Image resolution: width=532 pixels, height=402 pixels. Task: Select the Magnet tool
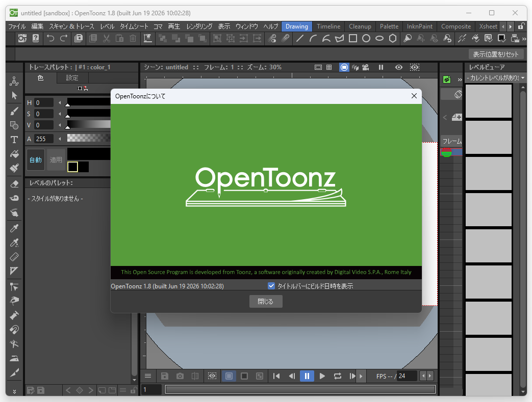[14, 330]
